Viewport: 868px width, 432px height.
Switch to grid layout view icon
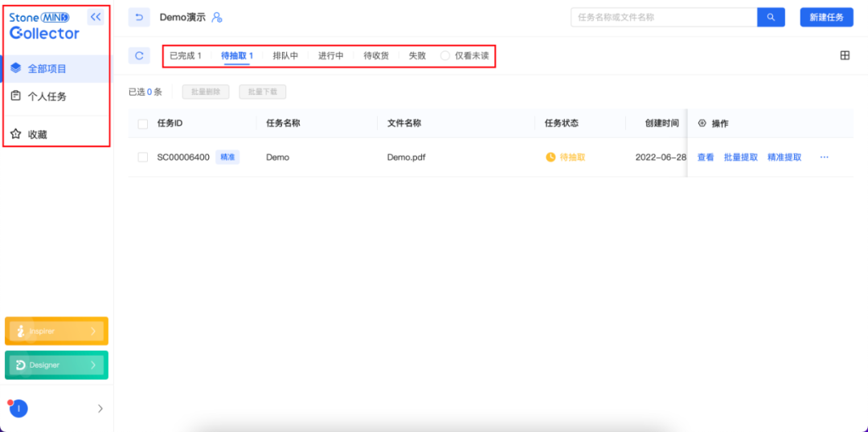[x=845, y=55]
